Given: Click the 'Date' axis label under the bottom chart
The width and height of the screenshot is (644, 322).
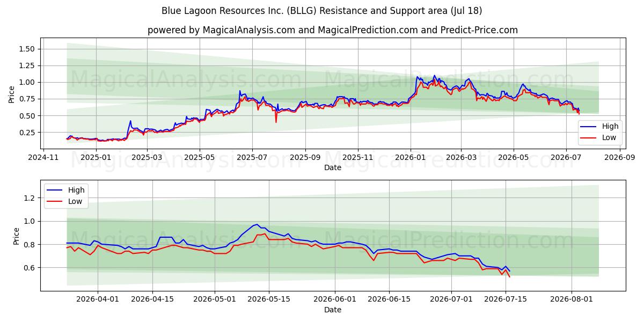Looking at the screenshot, I should tap(333, 310).
